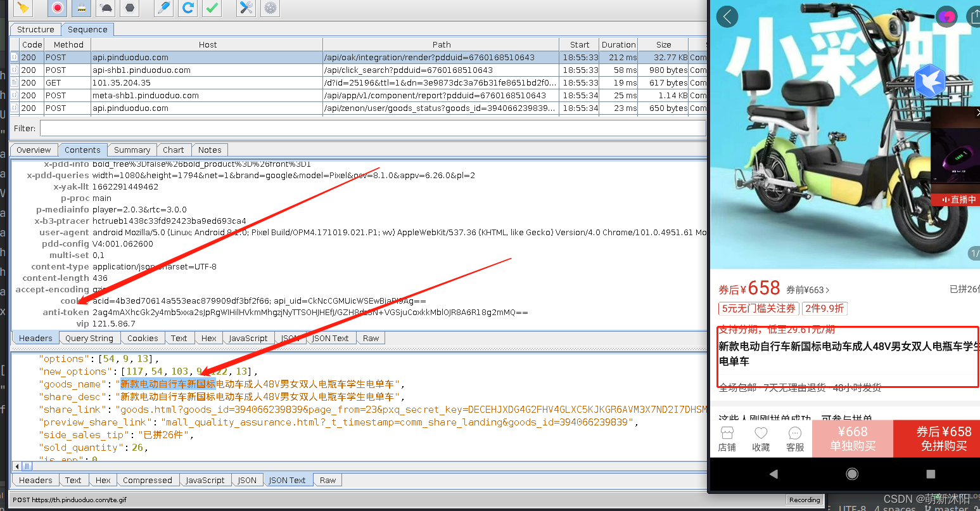
Task: Click the "sold_quantity":26 JSON line
Action: pyautogui.click(x=95, y=448)
